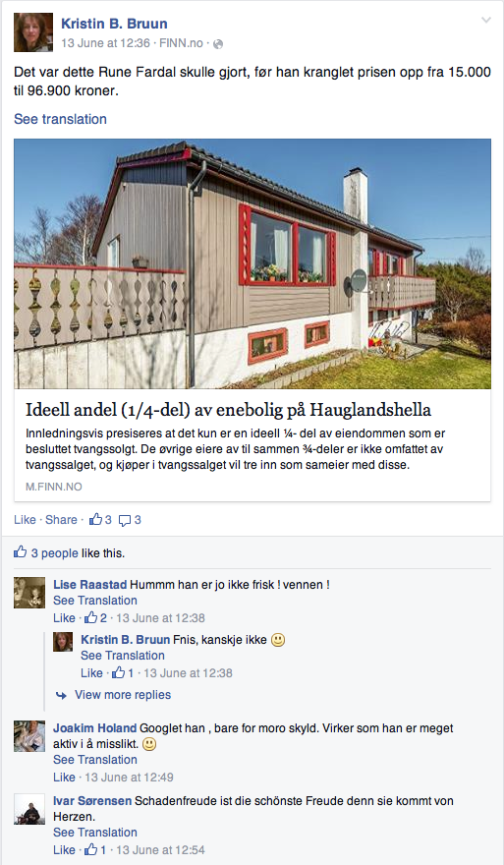Viewport: 504px width, 865px height.
Task: Click the public globe privacy icon
Action: pyautogui.click(x=218, y=43)
